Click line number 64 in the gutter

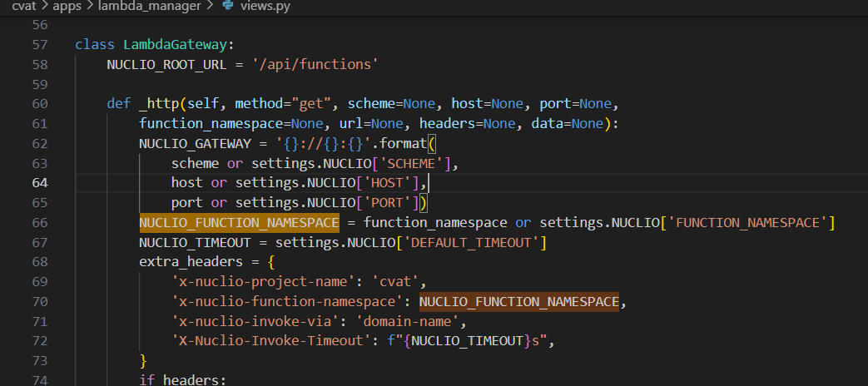(x=40, y=183)
